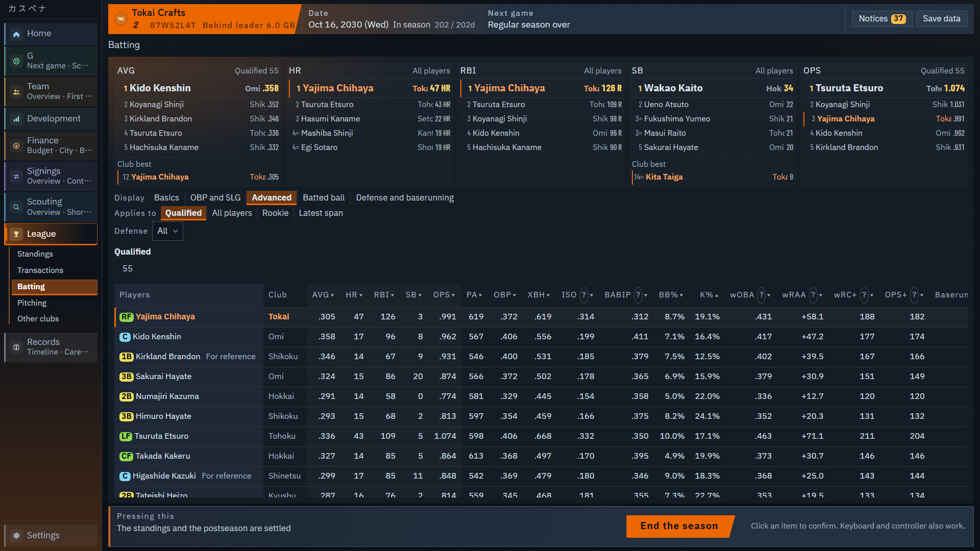Sort table by BB% column
This screenshot has height=551, width=980.
(671, 295)
